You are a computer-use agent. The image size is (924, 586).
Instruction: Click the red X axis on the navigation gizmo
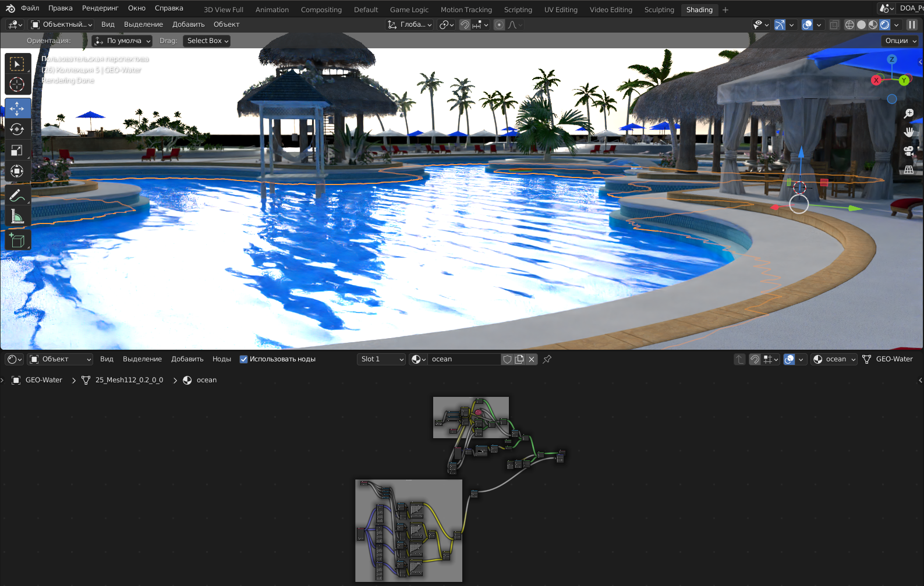coord(876,80)
